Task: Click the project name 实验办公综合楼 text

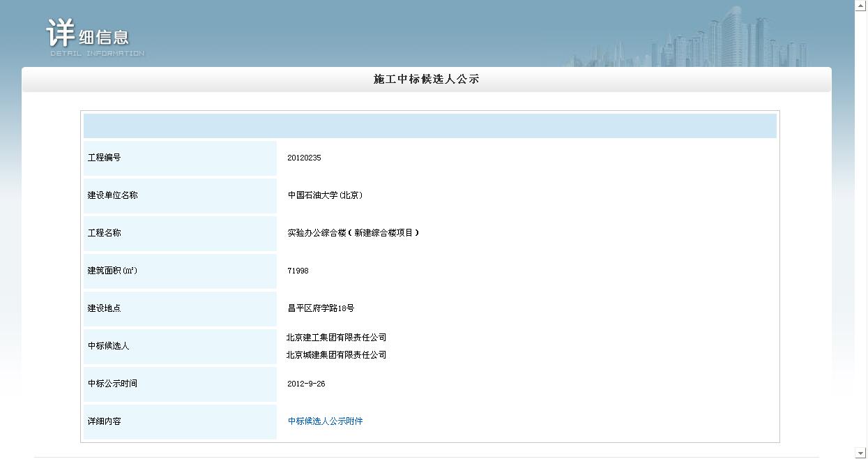Action: 353,233
